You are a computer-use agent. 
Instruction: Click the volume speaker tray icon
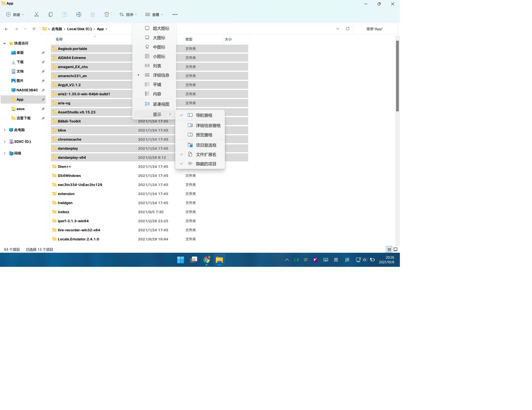(365, 260)
